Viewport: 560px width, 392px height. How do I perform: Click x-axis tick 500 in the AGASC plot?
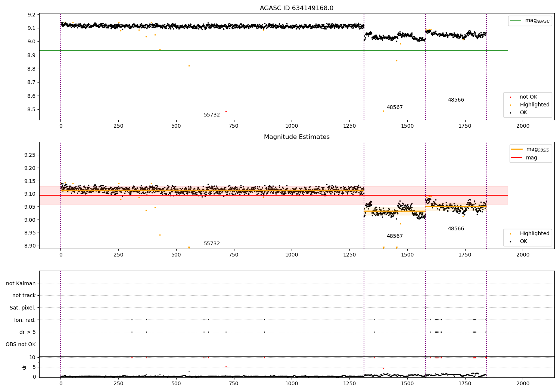[x=176, y=126]
